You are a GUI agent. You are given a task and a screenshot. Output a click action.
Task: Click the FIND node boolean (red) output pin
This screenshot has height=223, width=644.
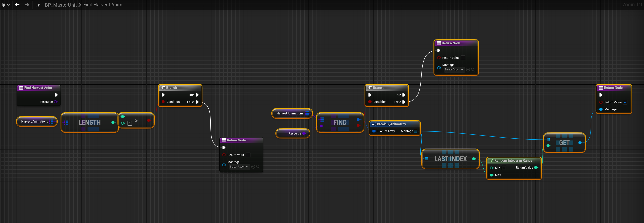(x=359, y=125)
